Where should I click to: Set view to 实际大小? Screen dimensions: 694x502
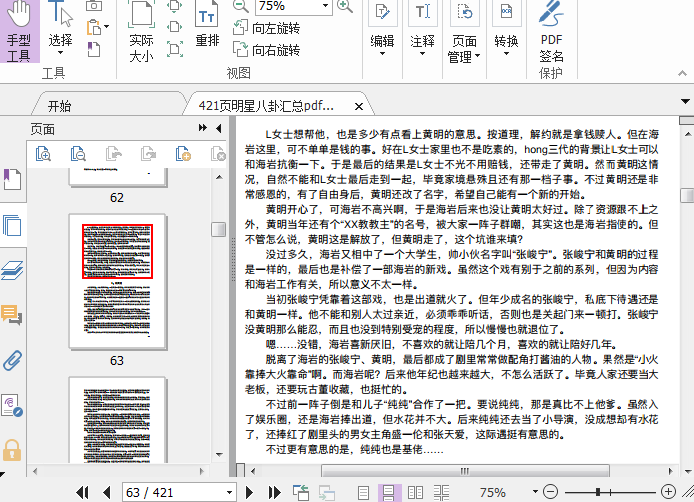(x=141, y=31)
